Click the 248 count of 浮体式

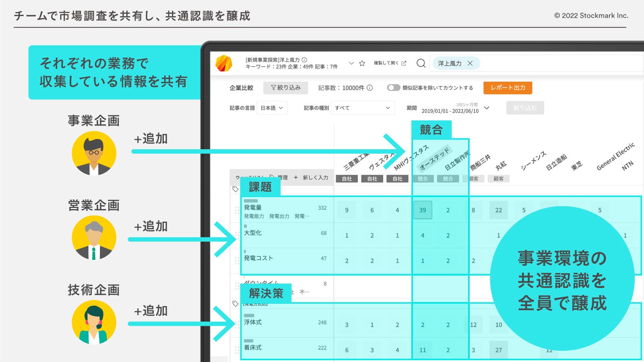(322, 323)
